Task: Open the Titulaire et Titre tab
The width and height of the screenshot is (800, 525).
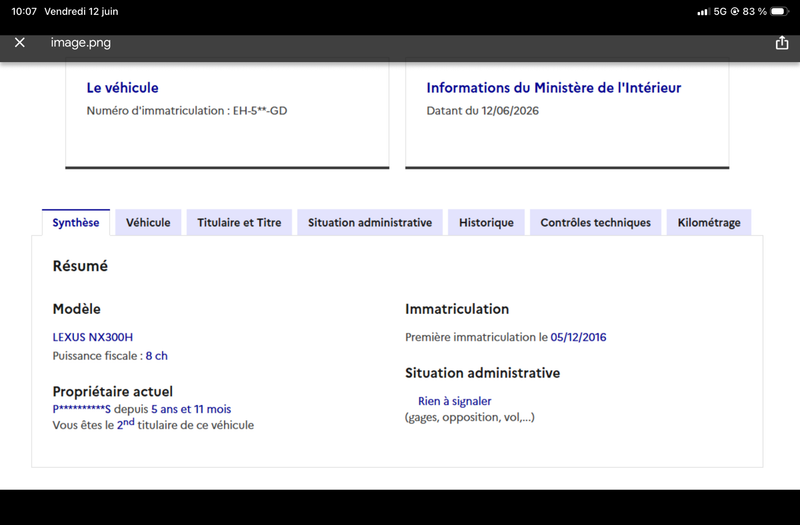Action: pyautogui.click(x=239, y=222)
